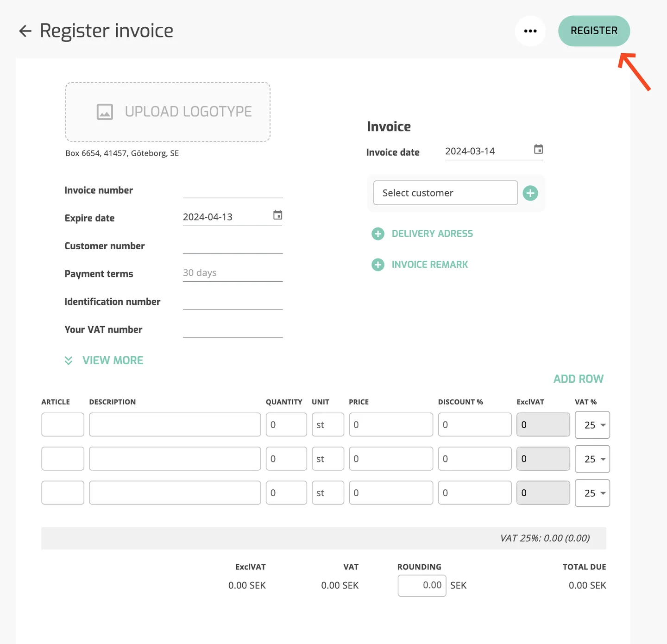Open VAT % dropdown in third row
The image size is (667, 644).
pyautogui.click(x=592, y=493)
